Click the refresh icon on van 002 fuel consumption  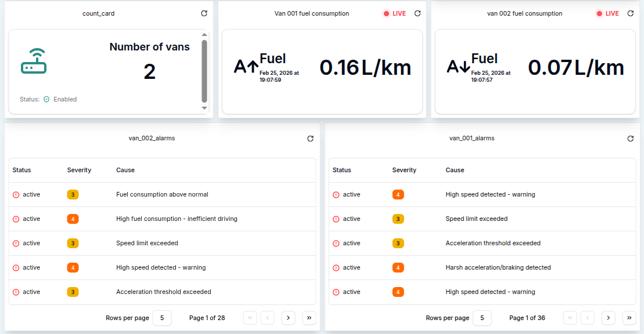(631, 13)
